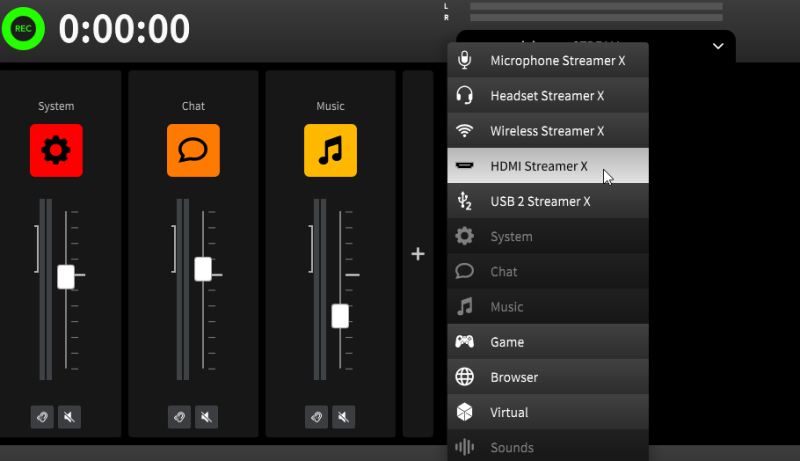Select Browser from the source list

[548, 377]
